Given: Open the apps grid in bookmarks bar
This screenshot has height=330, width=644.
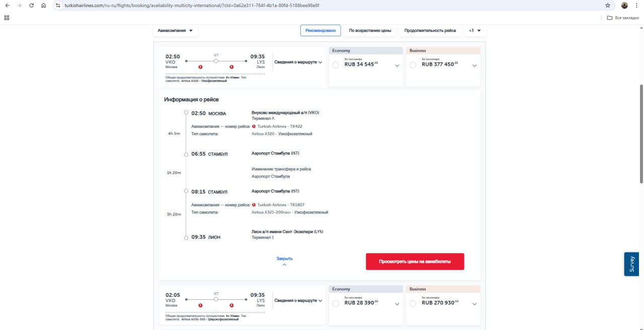Looking at the screenshot, I should [7, 18].
